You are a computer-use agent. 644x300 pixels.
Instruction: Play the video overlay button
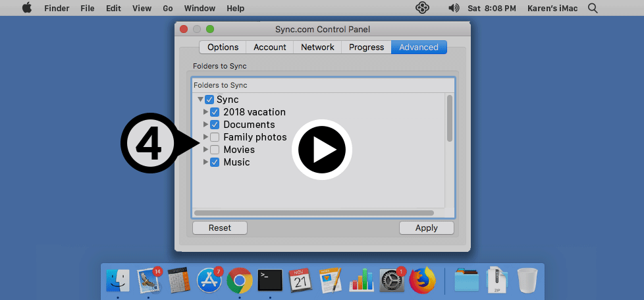click(x=322, y=150)
